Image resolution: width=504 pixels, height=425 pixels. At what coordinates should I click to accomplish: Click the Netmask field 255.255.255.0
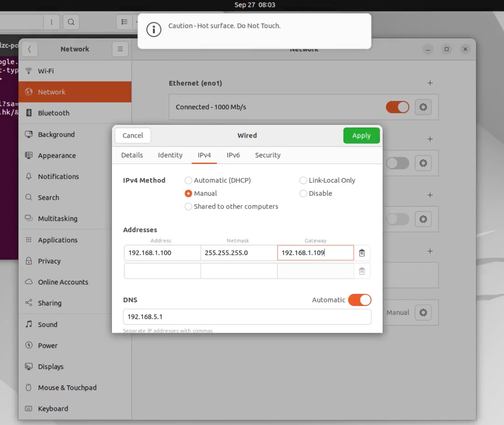tap(239, 253)
